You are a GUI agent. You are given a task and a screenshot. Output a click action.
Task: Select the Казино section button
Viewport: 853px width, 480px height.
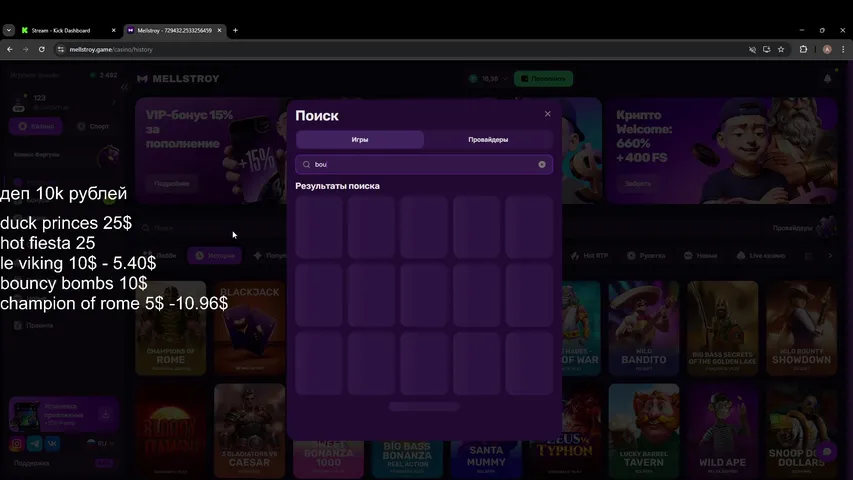[x=36, y=126]
